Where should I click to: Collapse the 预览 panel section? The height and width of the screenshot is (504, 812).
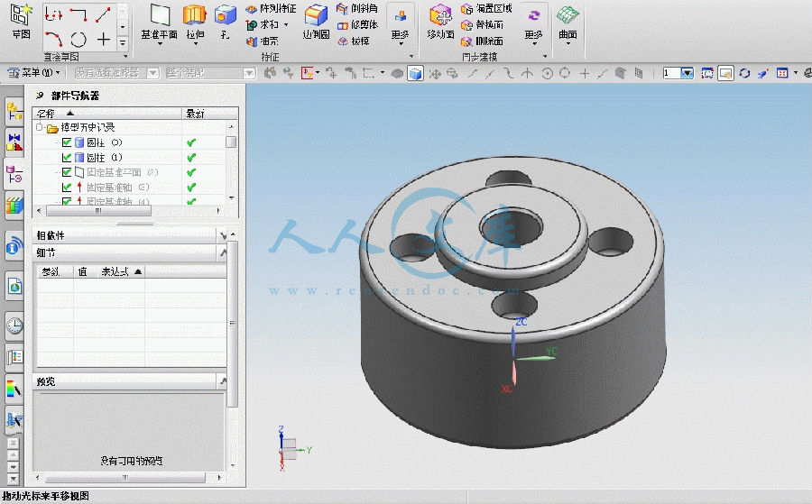[x=223, y=381]
